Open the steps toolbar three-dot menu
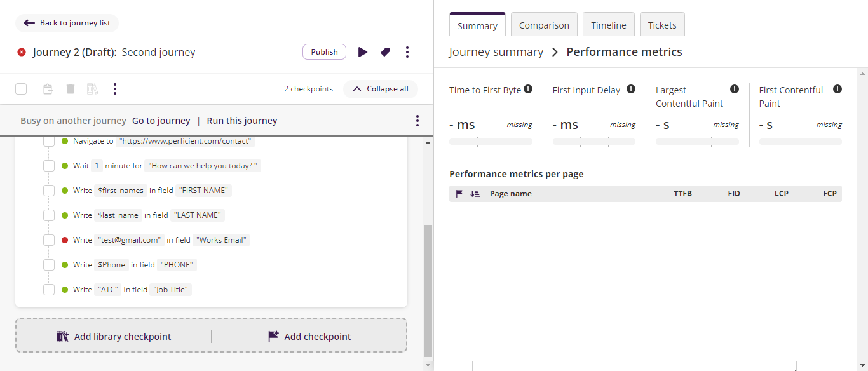Screen dimensions: 868x371 (x=115, y=89)
